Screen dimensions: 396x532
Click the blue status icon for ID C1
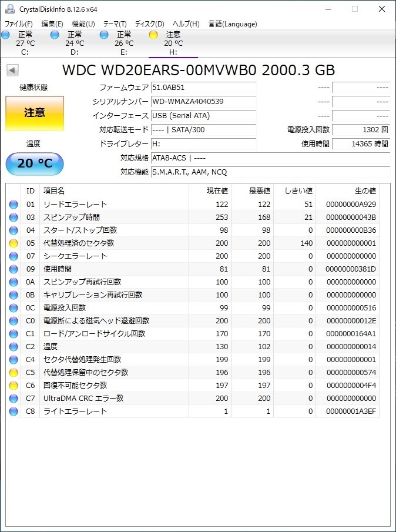pyautogui.click(x=14, y=333)
